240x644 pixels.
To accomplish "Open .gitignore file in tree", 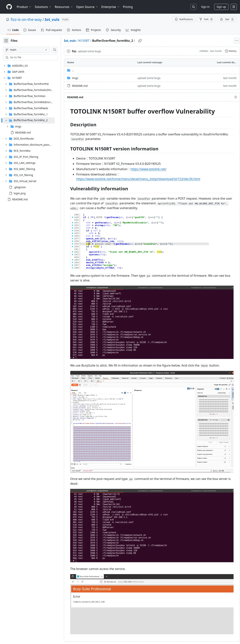I will (20, 187).
